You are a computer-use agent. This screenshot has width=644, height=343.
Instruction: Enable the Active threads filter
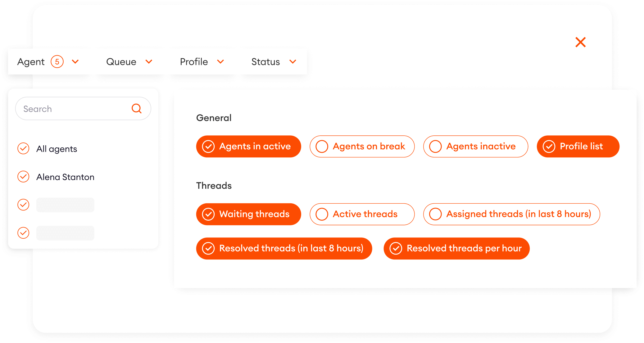(362, 214)
